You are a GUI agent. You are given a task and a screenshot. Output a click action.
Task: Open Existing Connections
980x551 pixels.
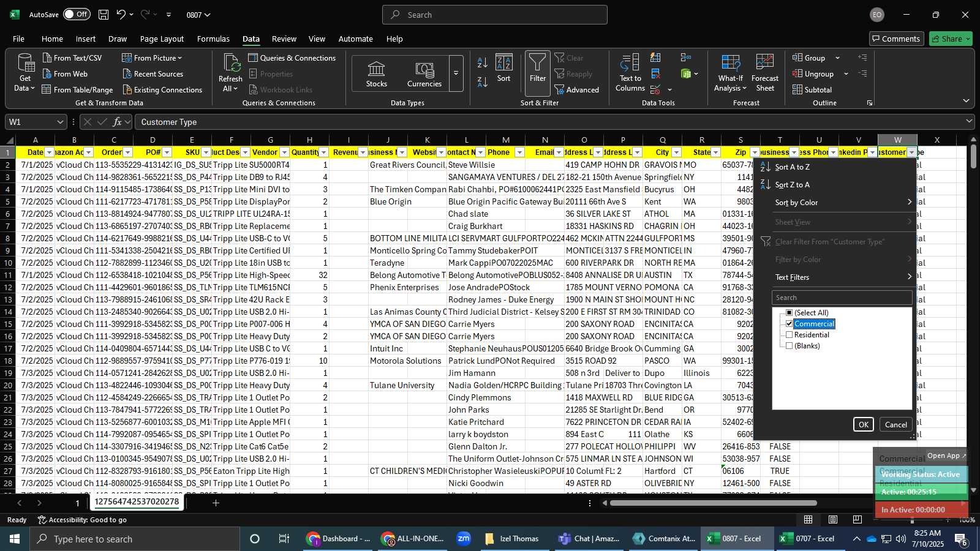(162, 89)
